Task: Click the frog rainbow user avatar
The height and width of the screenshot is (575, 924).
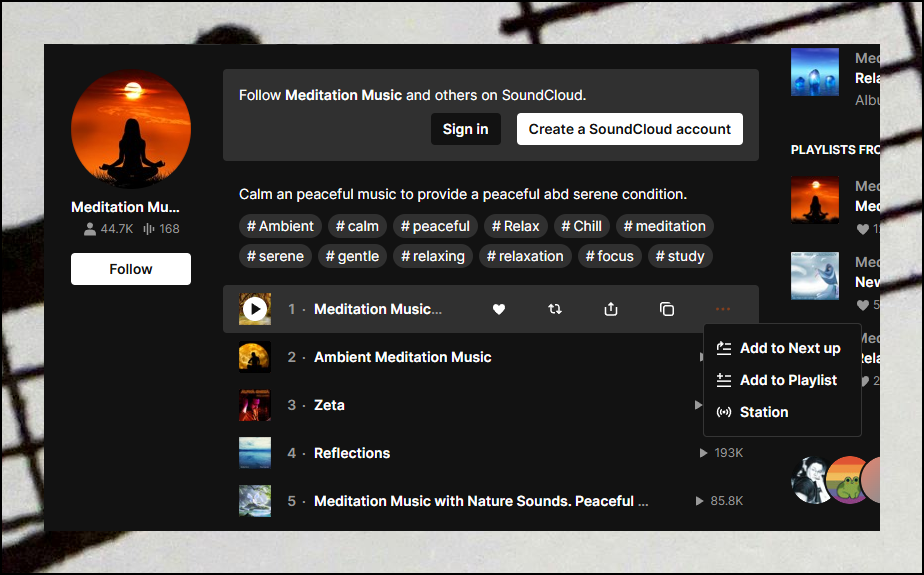Action: coord(847,480)
